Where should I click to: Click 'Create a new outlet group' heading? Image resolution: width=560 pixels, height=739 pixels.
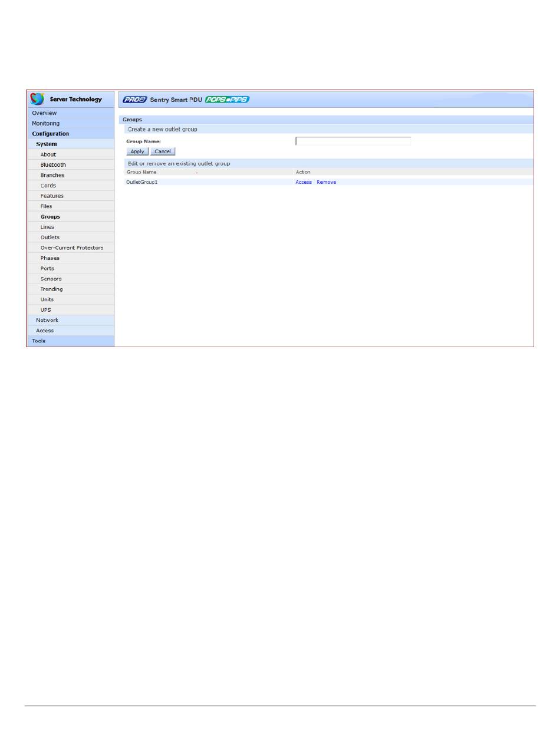click(x=163, y=129)
